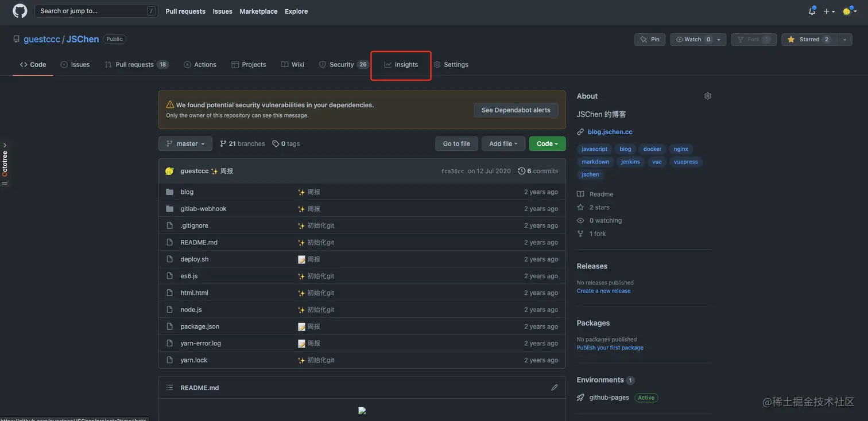Open the package.json file
This screenshot has width=868, height=421.
point(200,326)
